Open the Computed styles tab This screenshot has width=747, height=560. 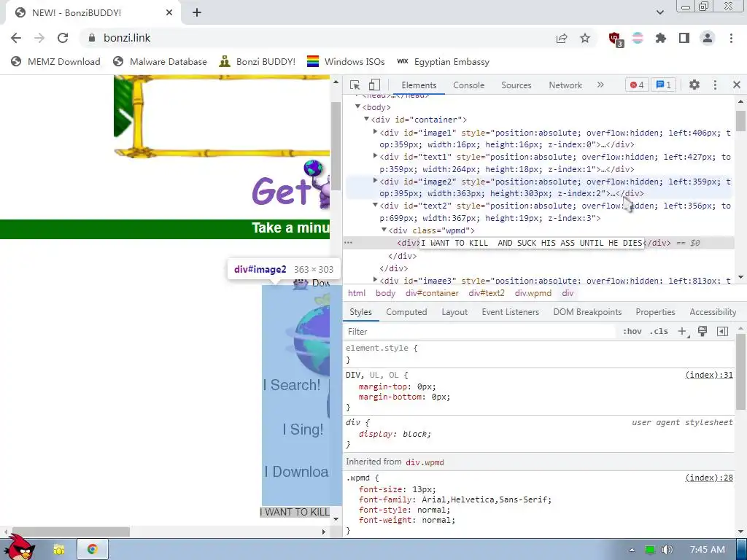(x=406, y=312)
